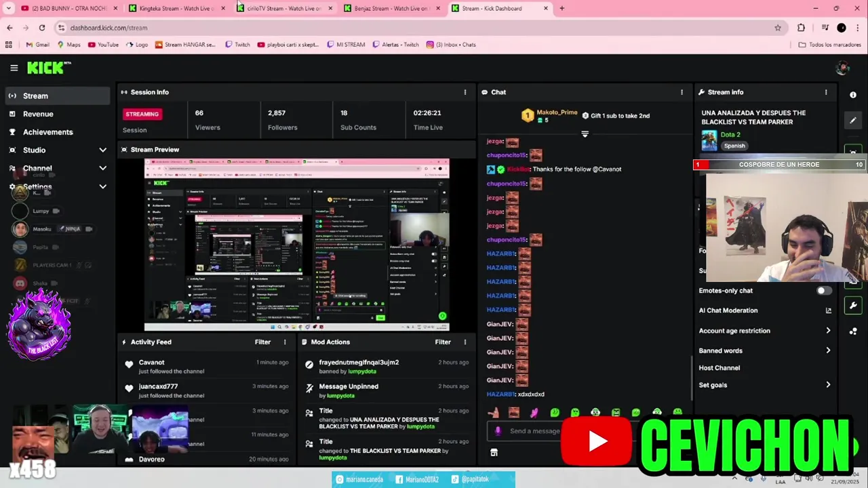This screenshot has width=868, height=488.
Task: Open the YouTube bookmark
Action: click(102, 45)
